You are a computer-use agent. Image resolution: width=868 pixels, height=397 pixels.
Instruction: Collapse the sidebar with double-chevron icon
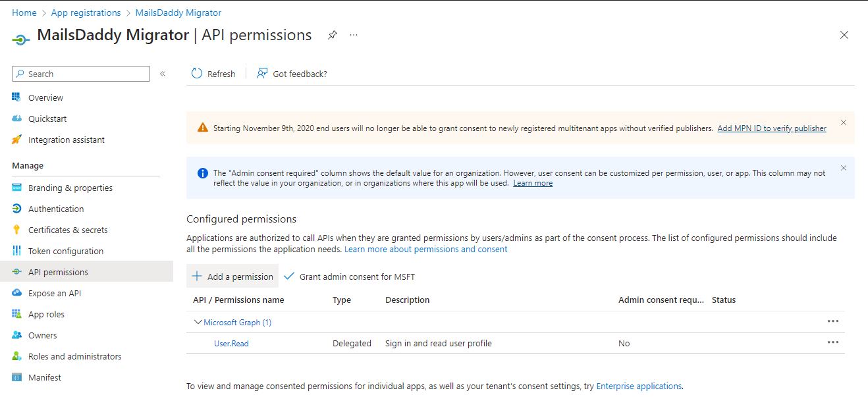click(x=163, y=74)
